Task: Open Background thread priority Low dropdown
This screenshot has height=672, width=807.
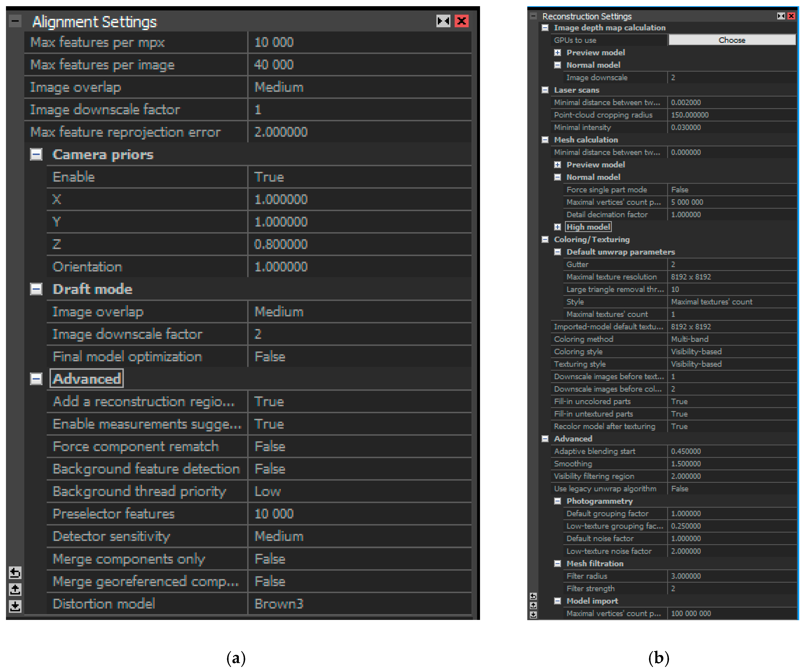Action: point(360,491)
